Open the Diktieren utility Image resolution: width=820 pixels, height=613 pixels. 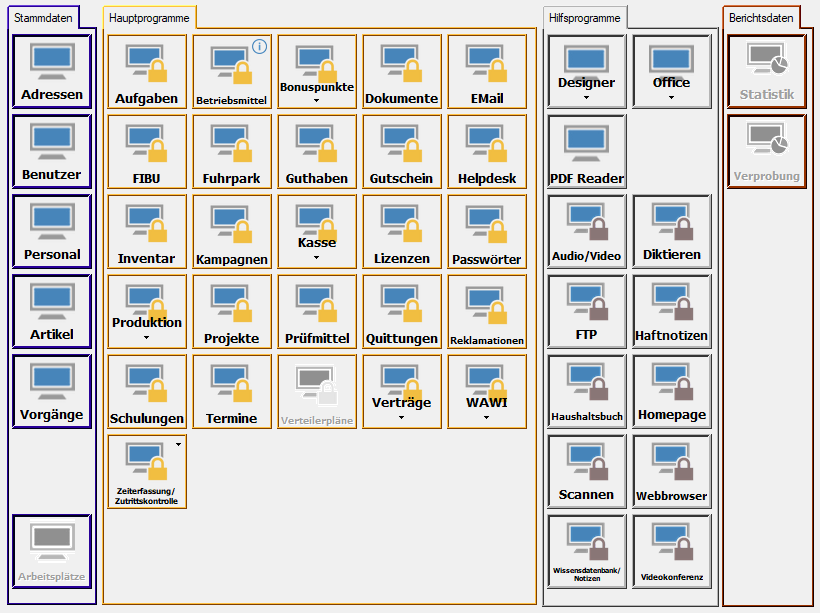click(672, 232)
